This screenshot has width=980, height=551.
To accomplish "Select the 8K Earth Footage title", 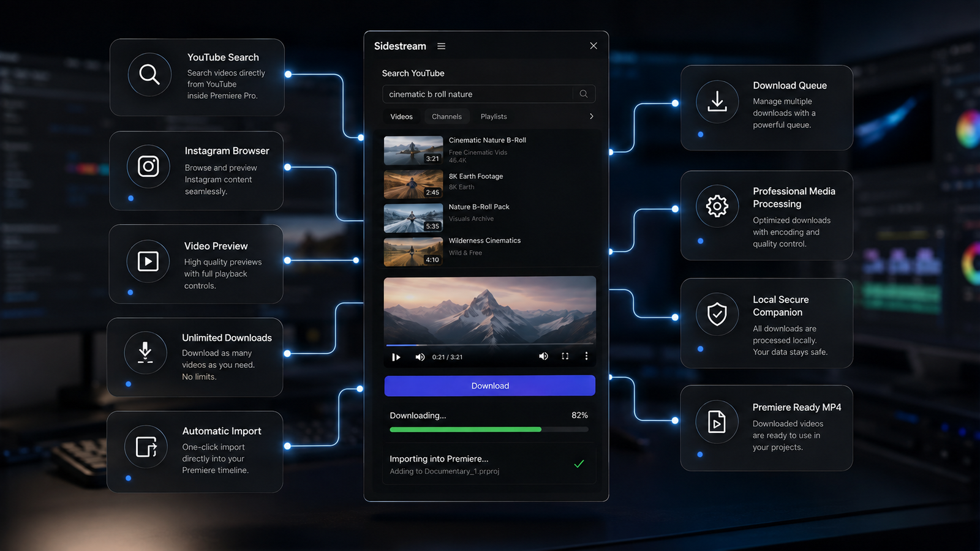I will (476, 176).
